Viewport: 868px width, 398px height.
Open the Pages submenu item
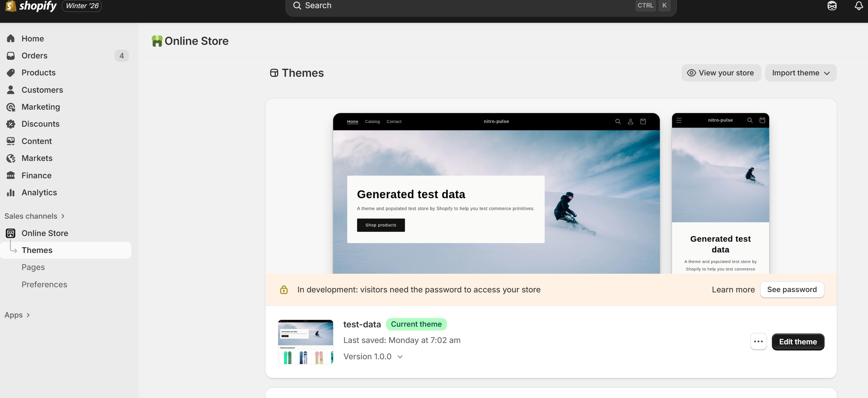[x=33, y=267]
